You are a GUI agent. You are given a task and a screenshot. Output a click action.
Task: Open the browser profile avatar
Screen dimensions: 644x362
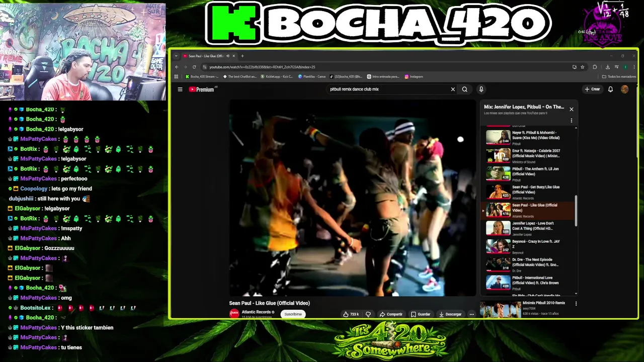pos(625,67)
